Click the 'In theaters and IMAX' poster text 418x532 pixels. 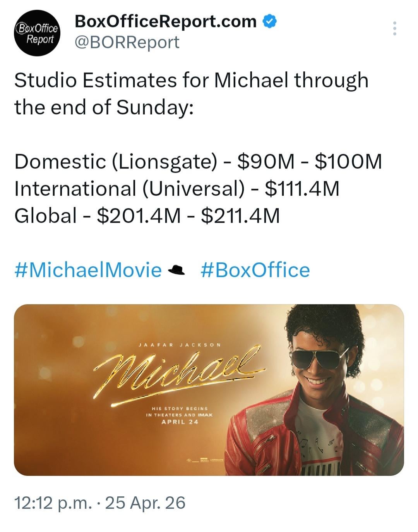pos(180,415)
